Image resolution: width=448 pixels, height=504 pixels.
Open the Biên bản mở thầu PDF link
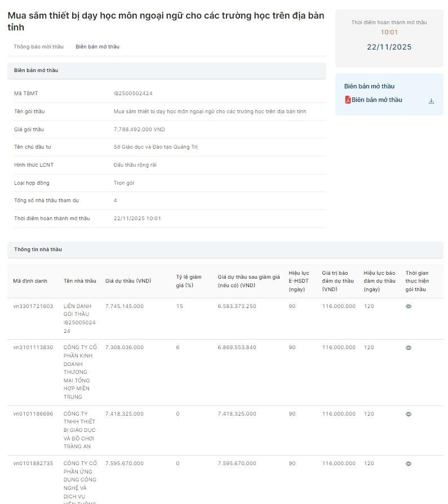pyautogui.click(x=376, y=100)
